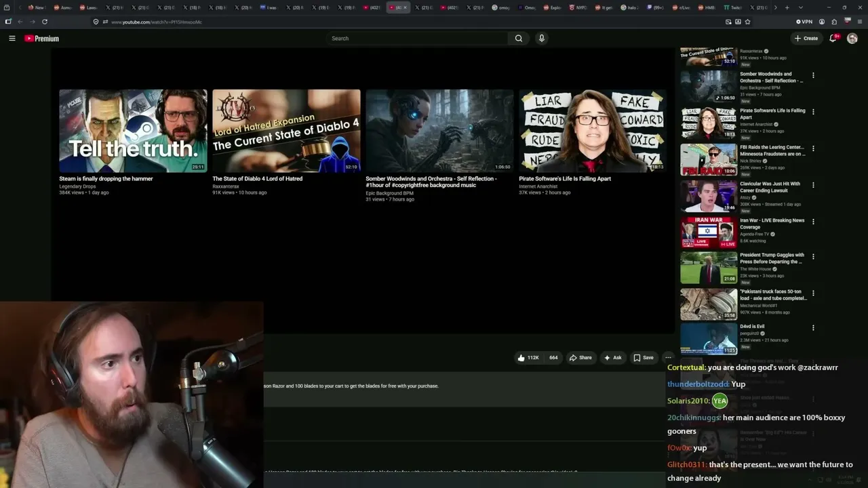Open Iran War LIVE sidebar thumbnail
This screenshot has height=488, width=868.
(x=709, y=232)
